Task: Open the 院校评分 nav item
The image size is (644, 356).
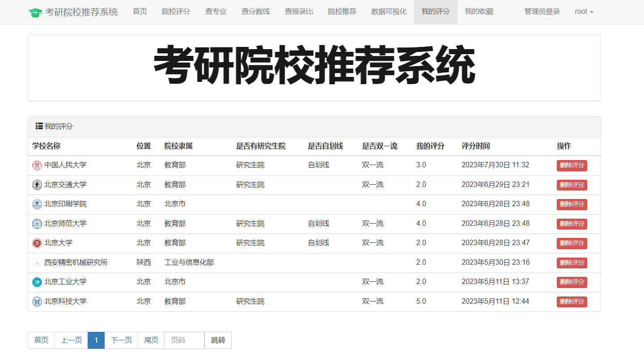Action: pos(176,12)
